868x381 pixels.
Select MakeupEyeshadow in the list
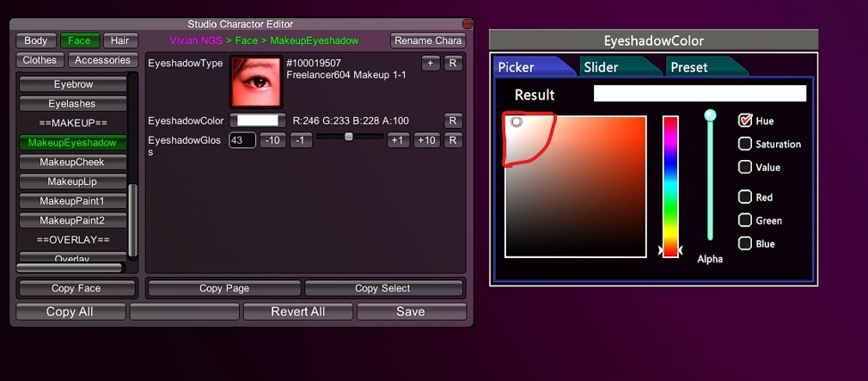click(x=72, y=142)
